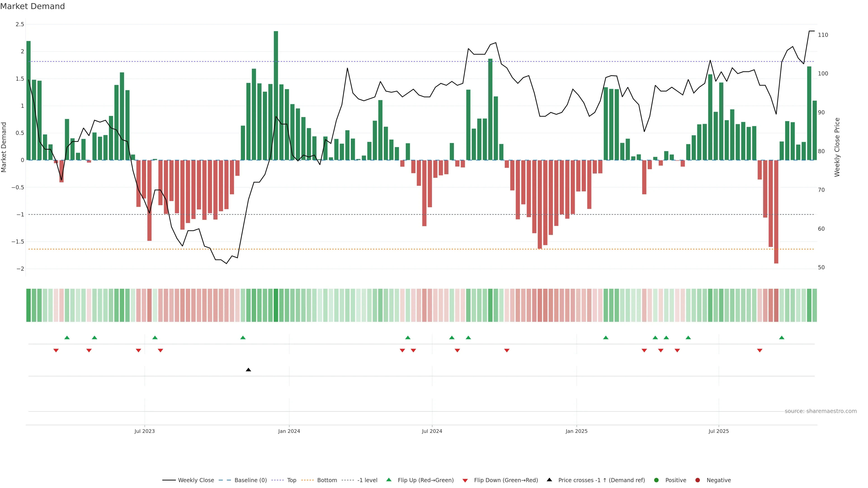Image resolution: width=868 pixels, height=488 pixels.
Task: Click the leftmost red Flip Down triangle marker
Action: 56,351
